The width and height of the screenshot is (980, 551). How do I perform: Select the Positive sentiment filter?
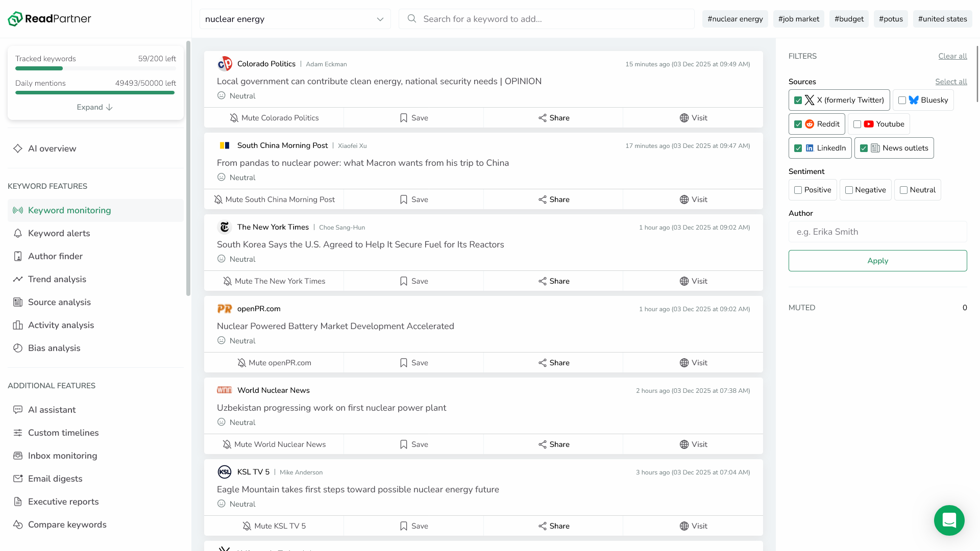point(799,189)
